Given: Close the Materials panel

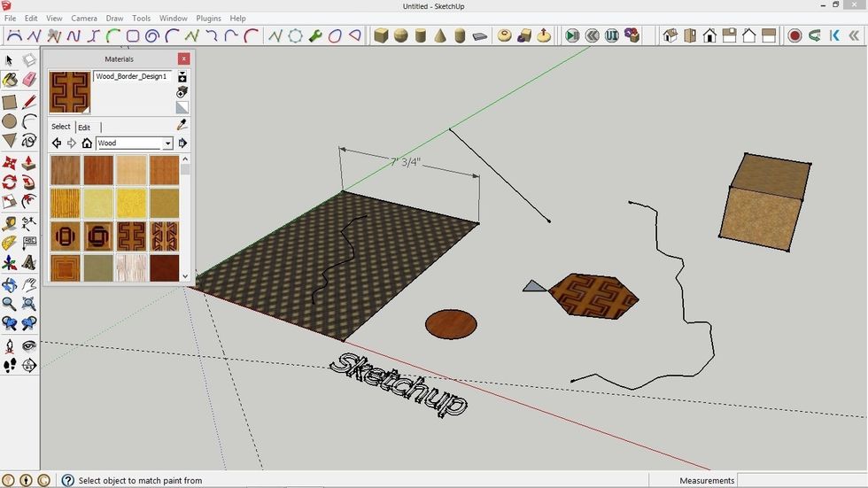Looking at the screenshot, I should (184, 58).
